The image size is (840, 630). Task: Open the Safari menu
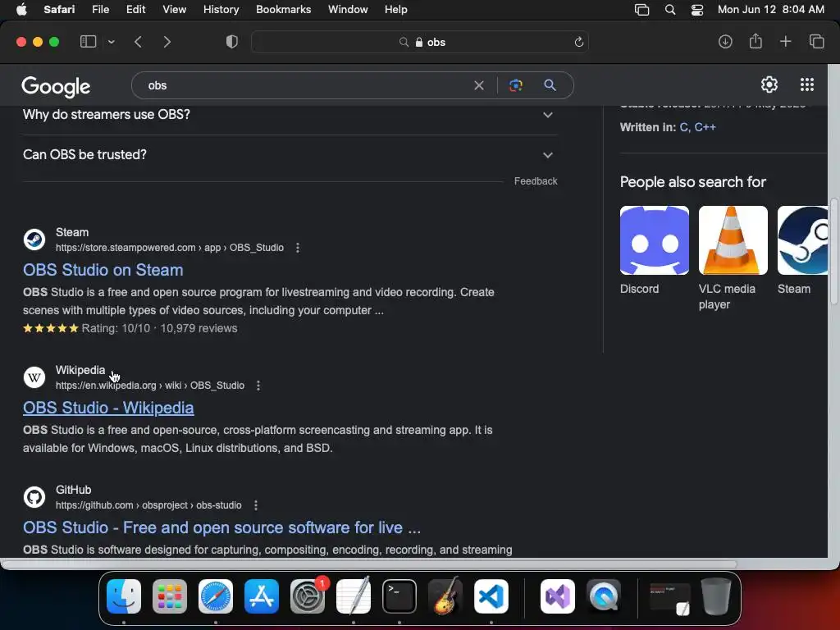coord(59,9)
